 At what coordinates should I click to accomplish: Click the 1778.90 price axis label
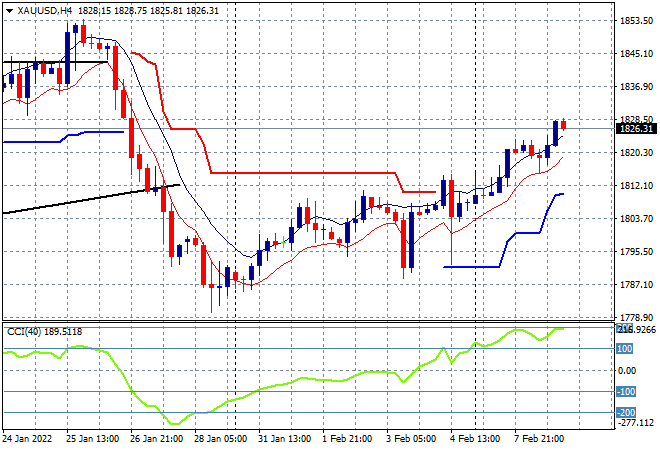636,317
